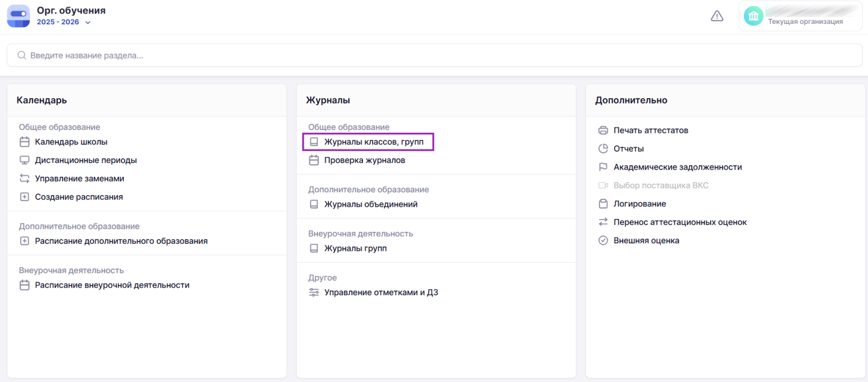Open the current organization bank icon

point(754,16)
